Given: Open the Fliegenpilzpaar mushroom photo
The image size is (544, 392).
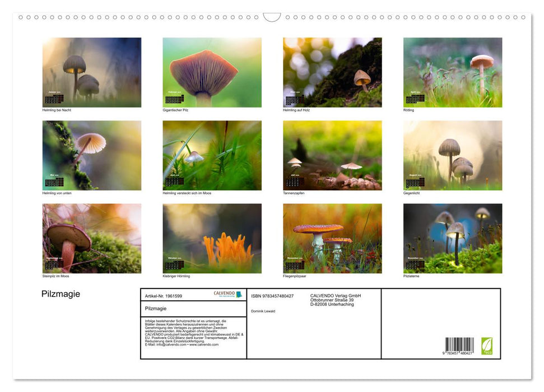Looking at the screenshot, I should coord(332,238).
